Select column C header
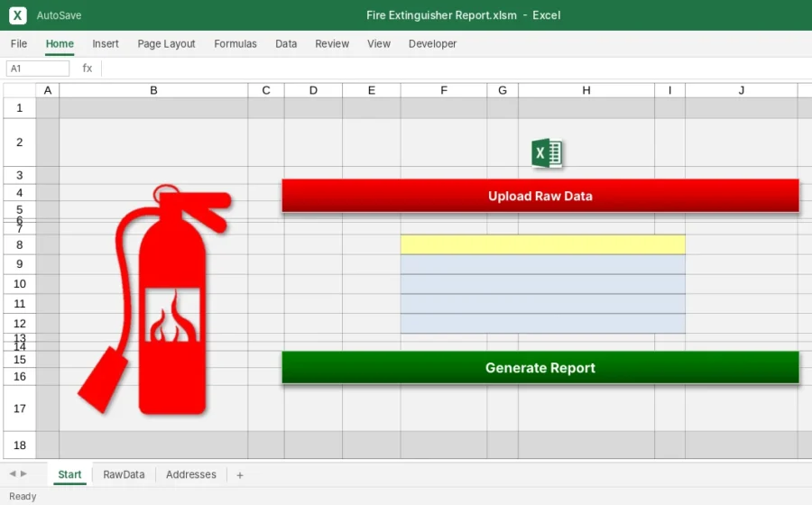This screenshot has height=505, width=812. [266, 90]
